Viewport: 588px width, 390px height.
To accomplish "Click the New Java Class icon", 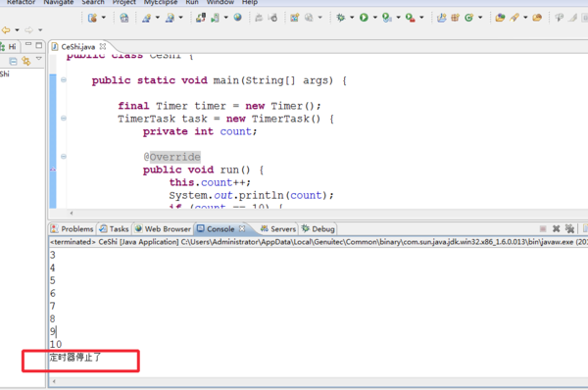I will click(x=468, y=18).
